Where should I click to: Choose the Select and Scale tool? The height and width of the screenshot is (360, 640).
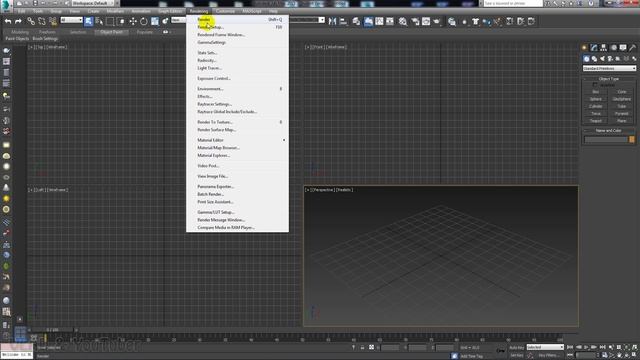pos(155,21)
